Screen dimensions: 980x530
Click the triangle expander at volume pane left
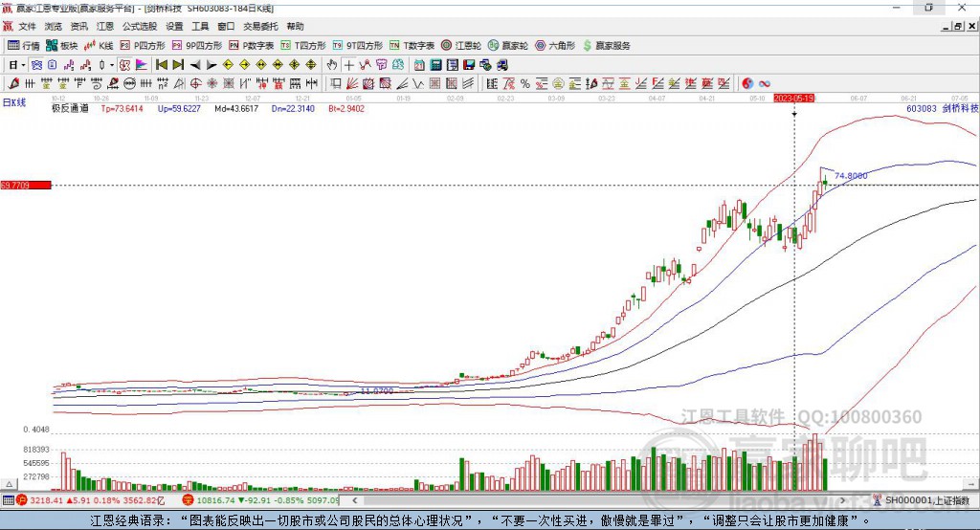[x=9, y=484]
